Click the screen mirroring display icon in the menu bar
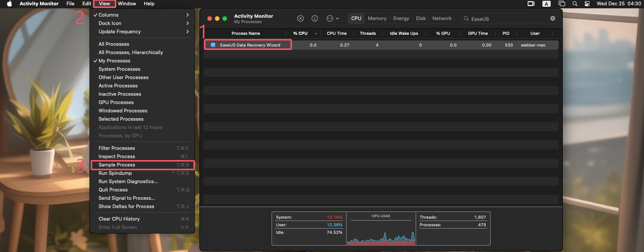644x252 pixels. [531, 4]
